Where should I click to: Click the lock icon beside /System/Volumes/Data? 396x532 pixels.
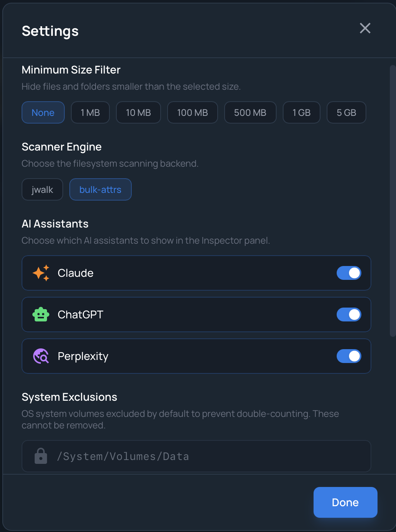pyautogui.click(x=41, y=456)
